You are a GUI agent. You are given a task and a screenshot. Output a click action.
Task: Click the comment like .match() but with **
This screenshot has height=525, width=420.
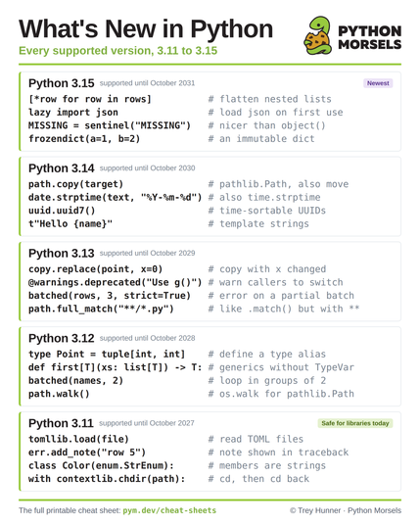pyautogui.click(x=284, y=309)
